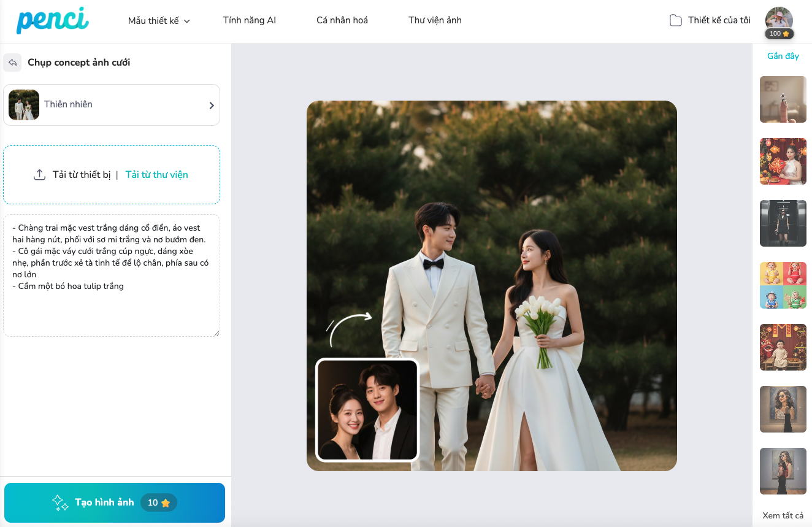812x527 pixels.
Task: Open the user profile avatar
Action: click(x=779, y=18)
